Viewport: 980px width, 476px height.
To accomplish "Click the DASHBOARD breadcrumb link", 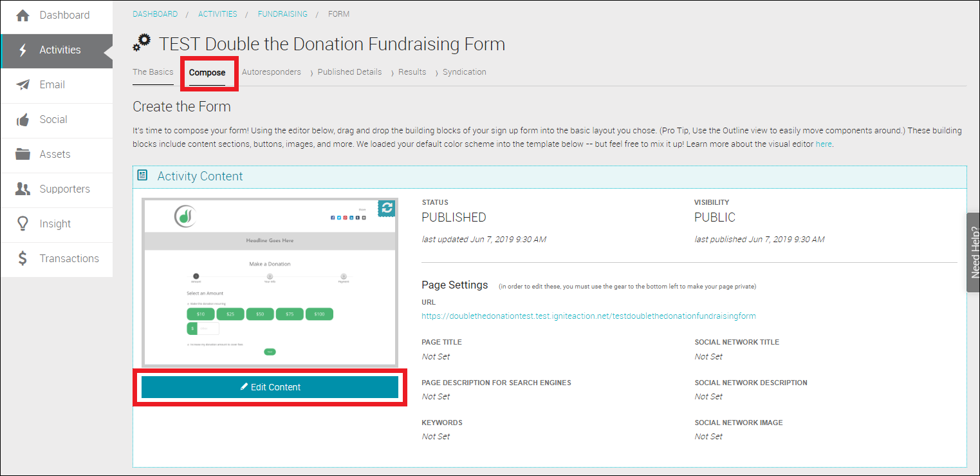I will coord(155,14).
